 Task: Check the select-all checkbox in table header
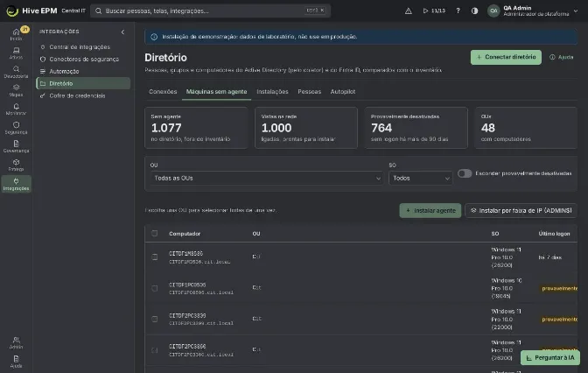tap(155, 234)
